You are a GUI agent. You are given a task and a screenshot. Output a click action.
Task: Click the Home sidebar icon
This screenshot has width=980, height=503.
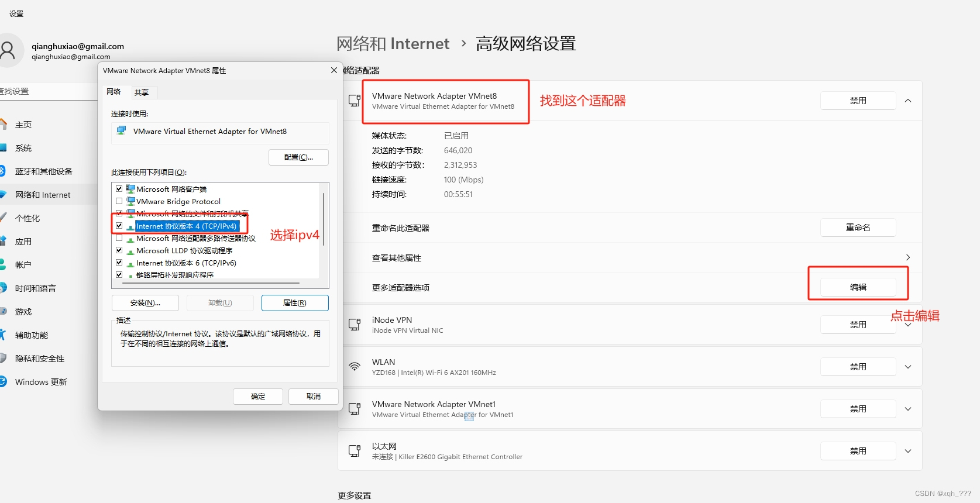click(x=3, y=124)
